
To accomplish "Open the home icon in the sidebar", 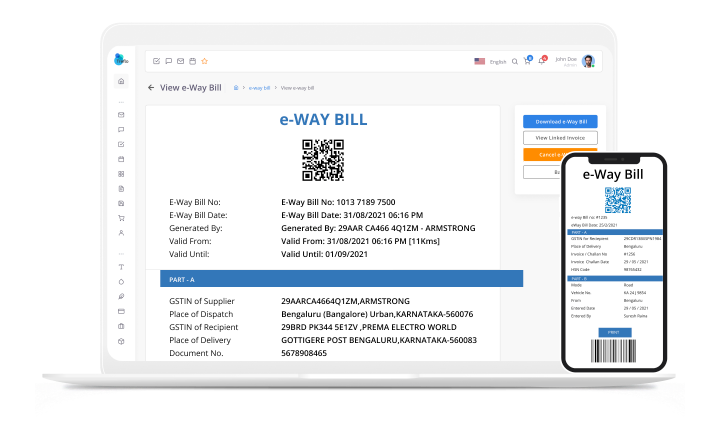I will 121,81.
